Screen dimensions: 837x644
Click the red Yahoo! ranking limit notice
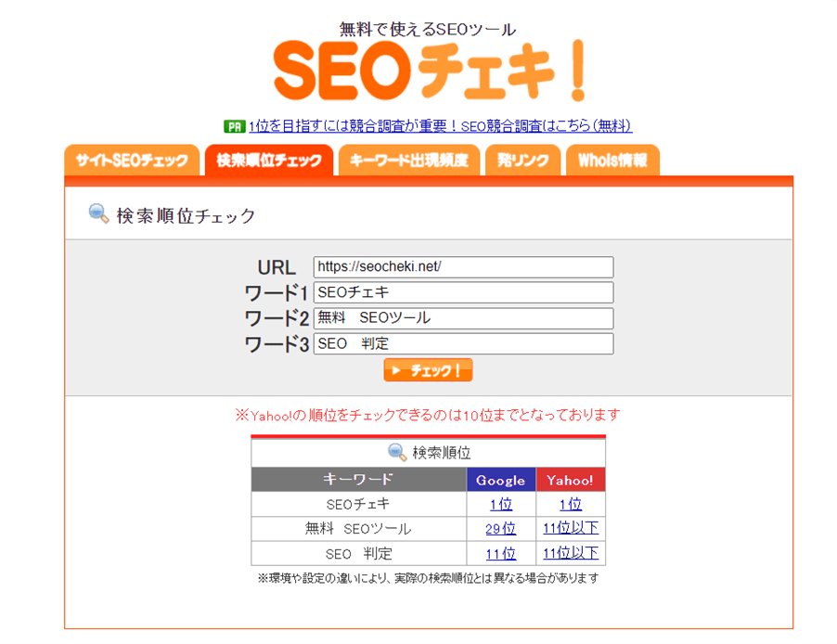[x=428, y=415]
